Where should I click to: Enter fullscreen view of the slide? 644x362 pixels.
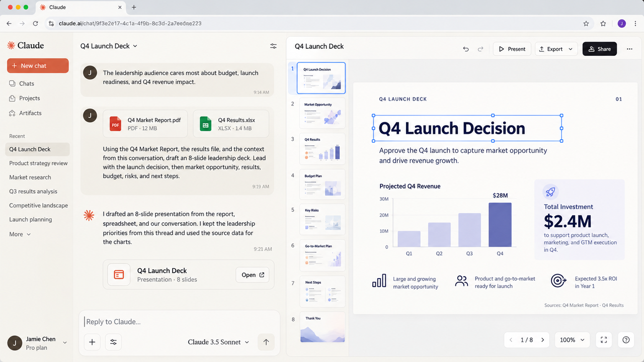click(x=604, y=340)
